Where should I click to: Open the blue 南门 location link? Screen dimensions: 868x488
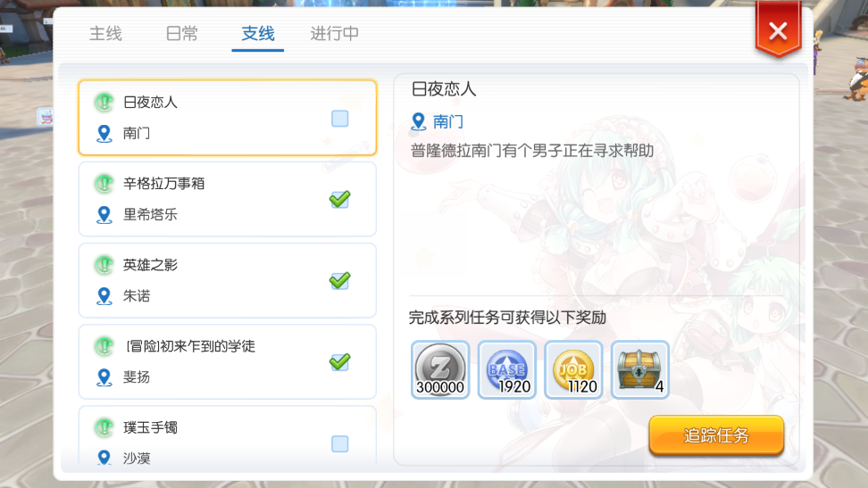point(447,121)
